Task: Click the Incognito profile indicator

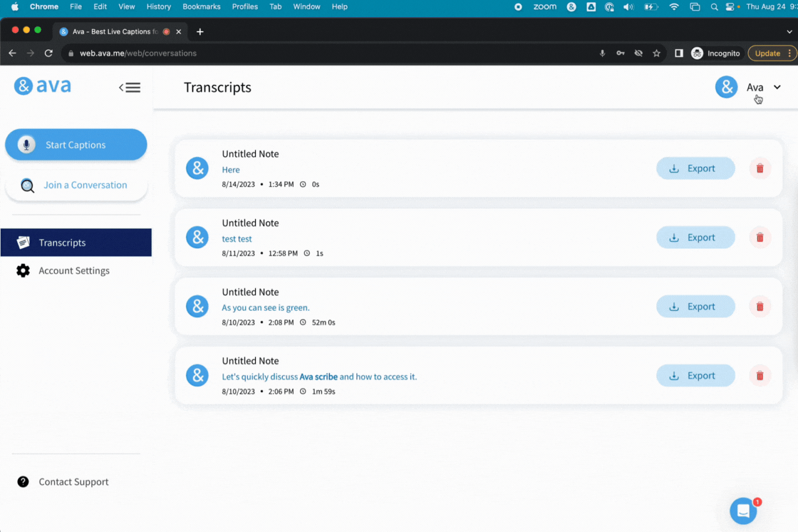Action: pyautogui.click(x=716, y=53)
